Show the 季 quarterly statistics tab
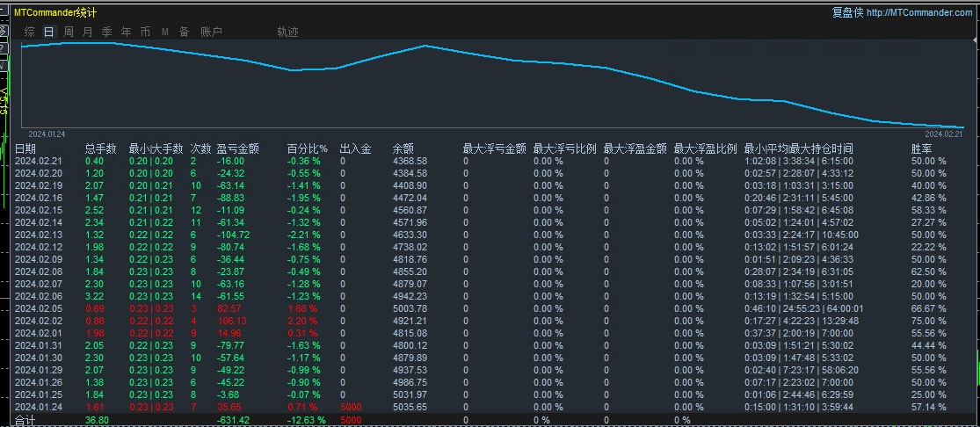Screen dimensions: 980x427 coord(107,32)
